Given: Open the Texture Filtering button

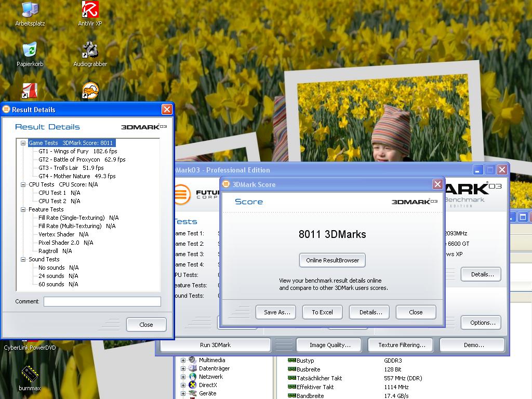Looking at the screenshot, I should pyautogui.click(x=402, y=345).
